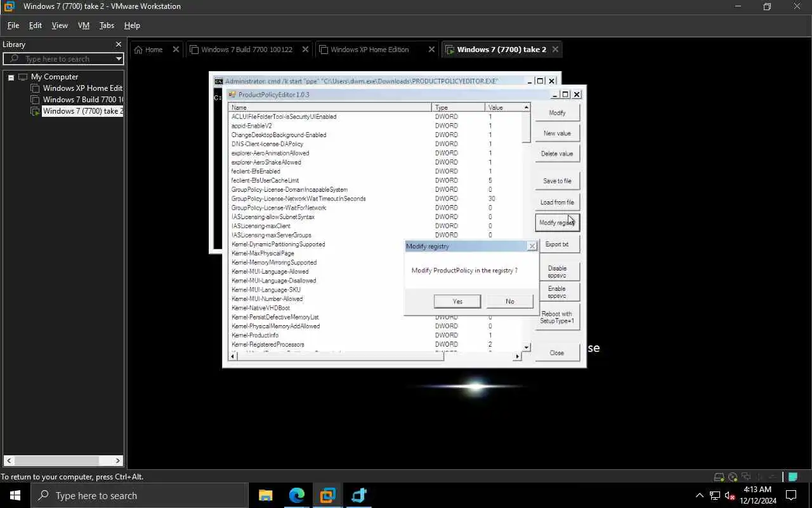Select the Kernel-RegisteredProcessors row
The width and height of the screenshot is (812, 508).
coord(376,345)
